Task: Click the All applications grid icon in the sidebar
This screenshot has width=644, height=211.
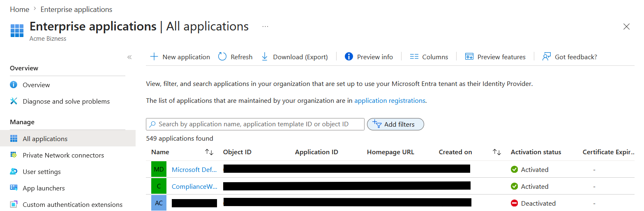Action: click(x=14, y=138)
